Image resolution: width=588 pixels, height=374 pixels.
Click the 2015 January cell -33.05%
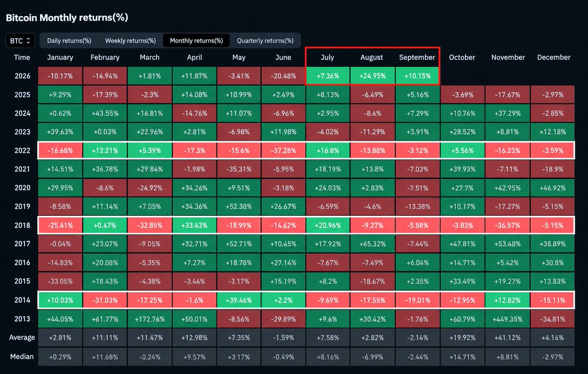click(x=60, y=281)
